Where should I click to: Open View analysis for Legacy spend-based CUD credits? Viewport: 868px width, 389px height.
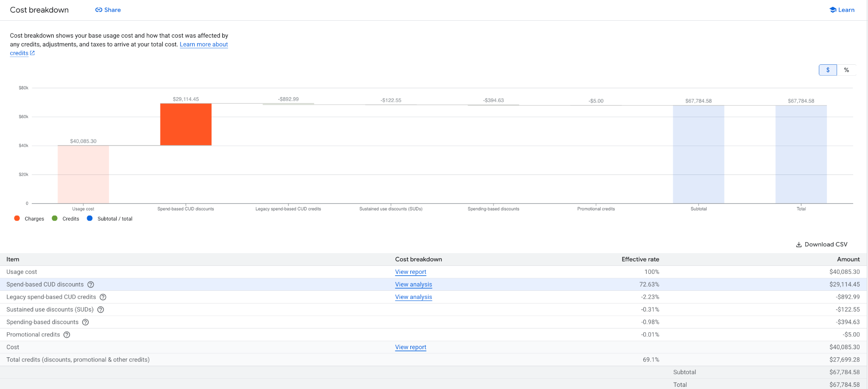(413, 297)
